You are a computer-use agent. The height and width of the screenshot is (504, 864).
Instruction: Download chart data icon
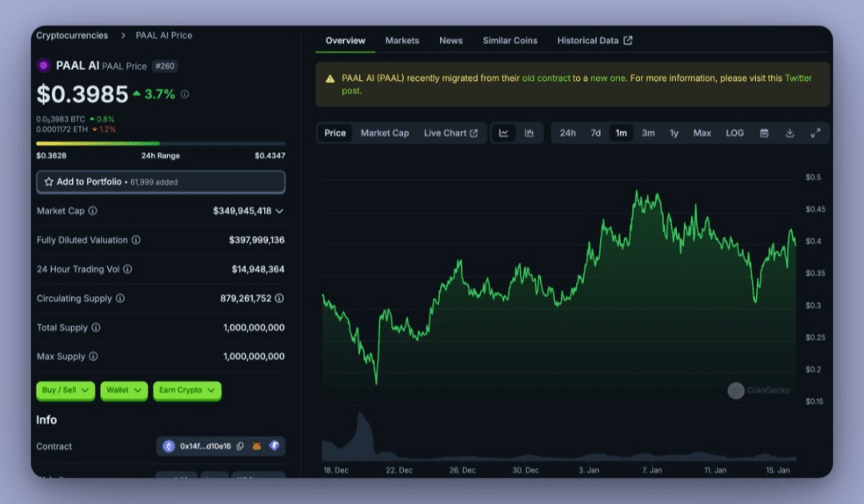pos(790,134)
